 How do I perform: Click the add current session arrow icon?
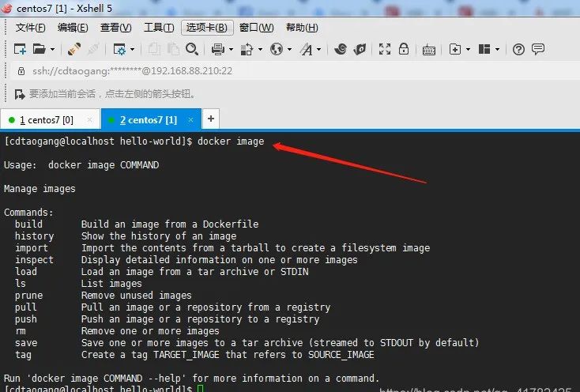pos(20,94)
